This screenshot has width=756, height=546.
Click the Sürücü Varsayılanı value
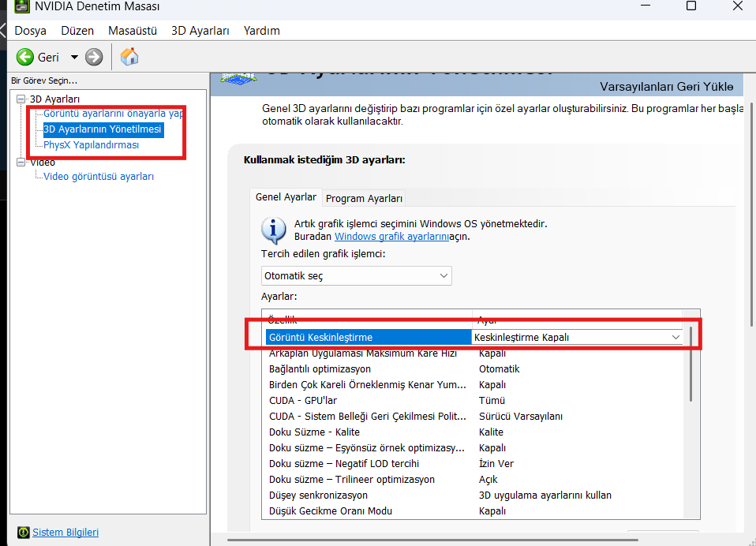point(521,417)
